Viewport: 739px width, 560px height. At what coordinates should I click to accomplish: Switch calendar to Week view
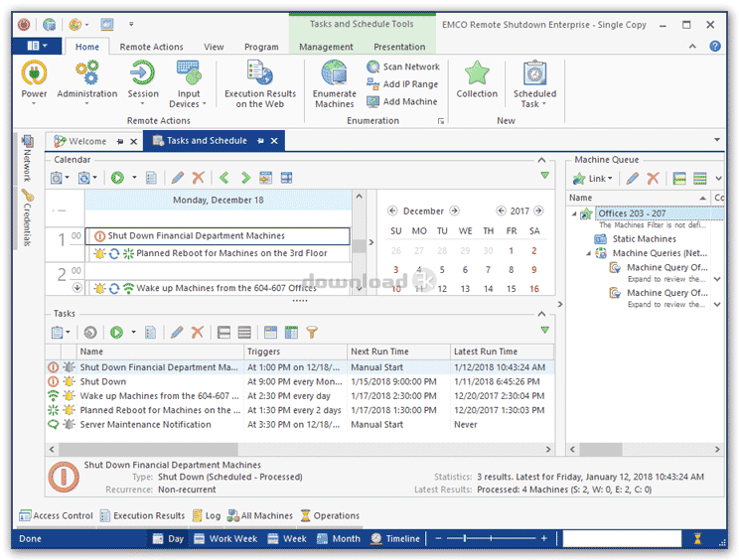[x=287, y=539]
